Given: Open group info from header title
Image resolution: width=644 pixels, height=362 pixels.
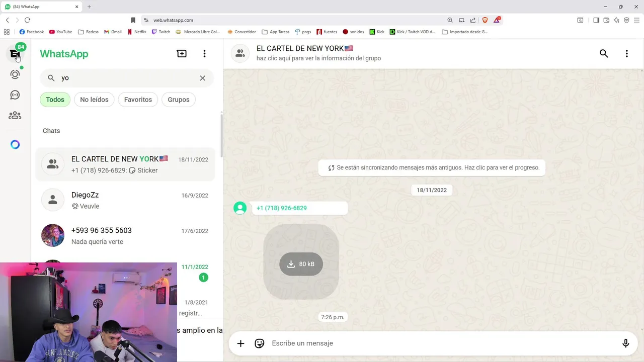Looking at the screenshot, I should click(305, 49).
